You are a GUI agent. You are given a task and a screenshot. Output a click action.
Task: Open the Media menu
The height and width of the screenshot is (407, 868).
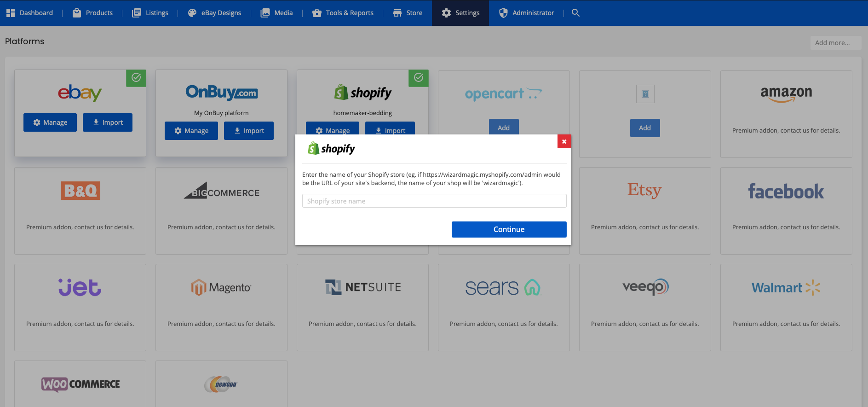276,13
